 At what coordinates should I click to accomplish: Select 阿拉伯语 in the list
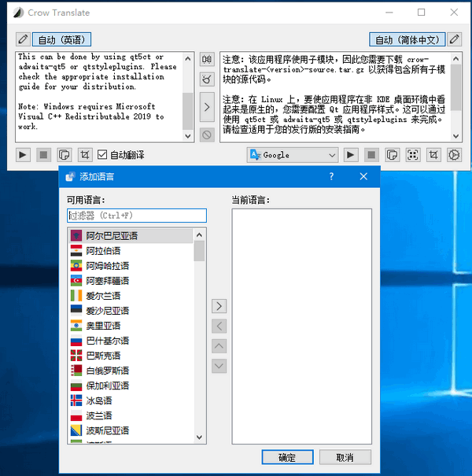131,251
